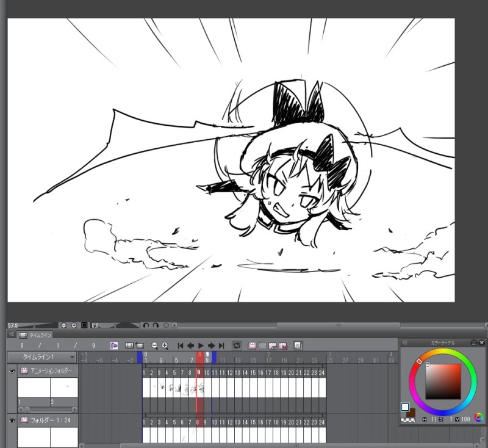Click the S saturation value 7

(451, 420)
